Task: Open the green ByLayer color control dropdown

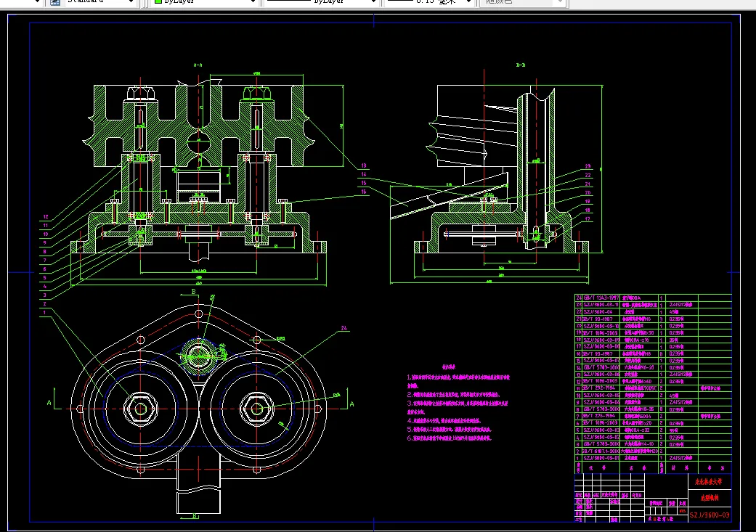Action: 204,1
